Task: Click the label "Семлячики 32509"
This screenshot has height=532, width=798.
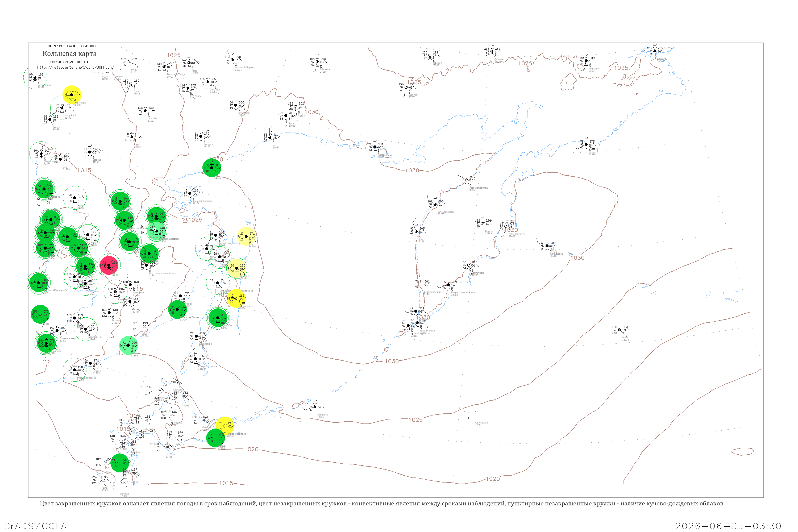Action: [478, 274]
